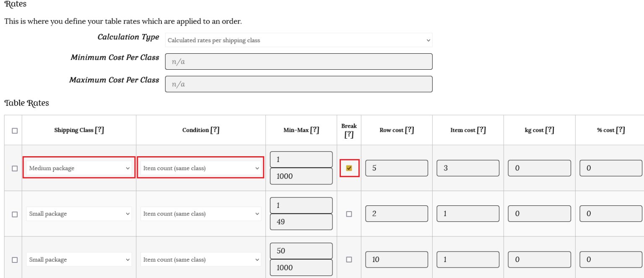
Task: Click the help icon under Break header
Action: pyautogui.click(x=349, y=134)
